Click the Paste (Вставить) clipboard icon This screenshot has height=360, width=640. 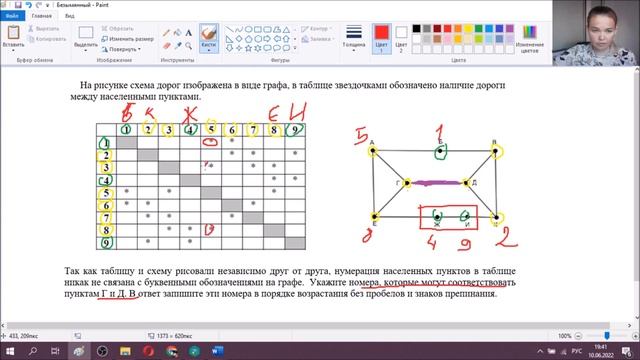coord(13,33)
